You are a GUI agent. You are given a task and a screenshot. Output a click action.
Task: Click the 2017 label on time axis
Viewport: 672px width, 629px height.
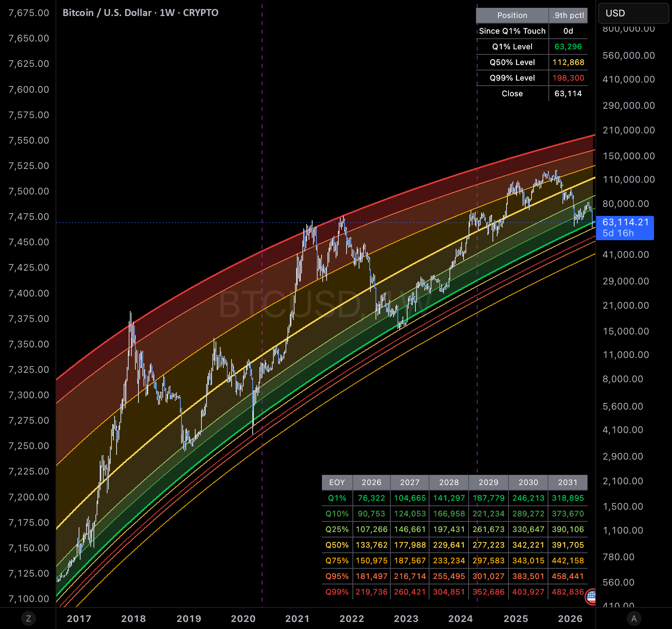pos(79,618)
